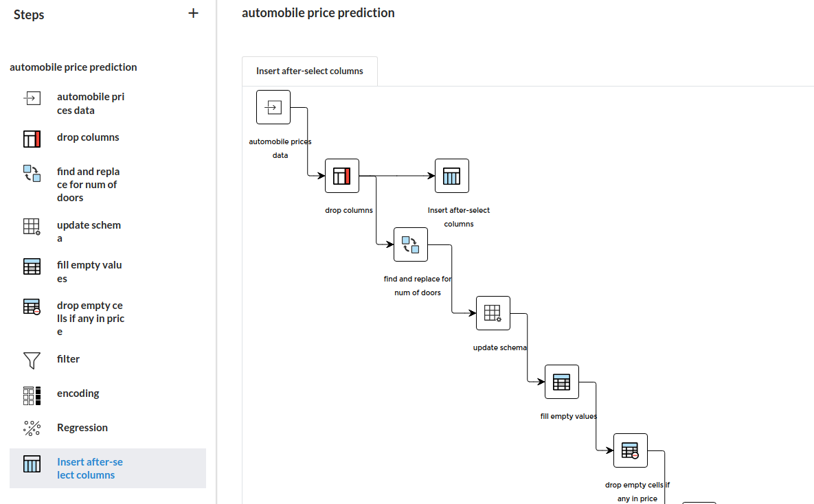Open Insert after-select columns tab
This screenshot has width=814, height=504.
point(310,71)
